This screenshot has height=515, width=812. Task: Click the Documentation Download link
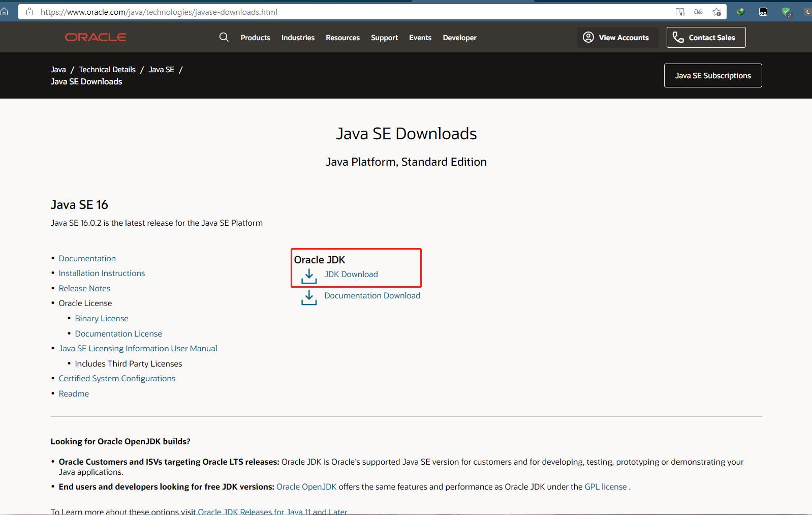point(372,295)
